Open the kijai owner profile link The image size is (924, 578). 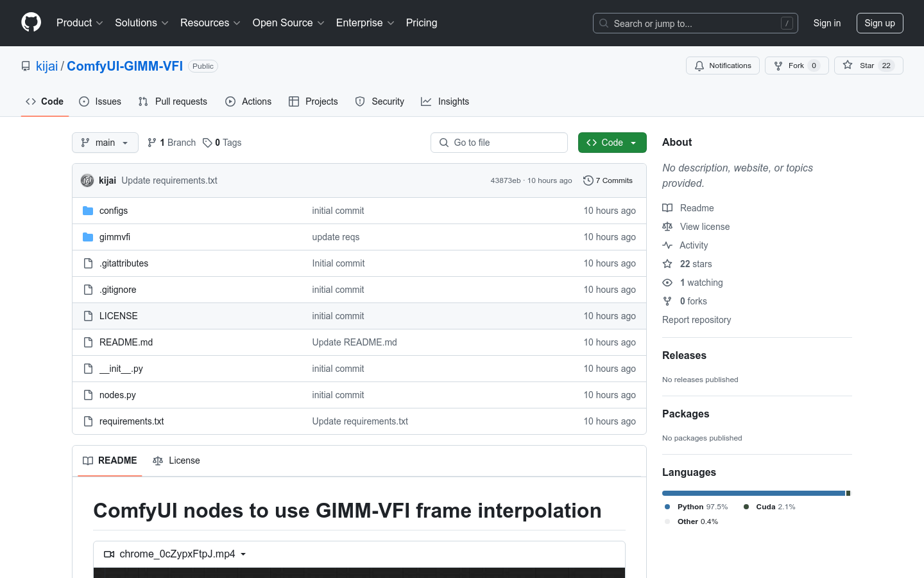[47, 66]
